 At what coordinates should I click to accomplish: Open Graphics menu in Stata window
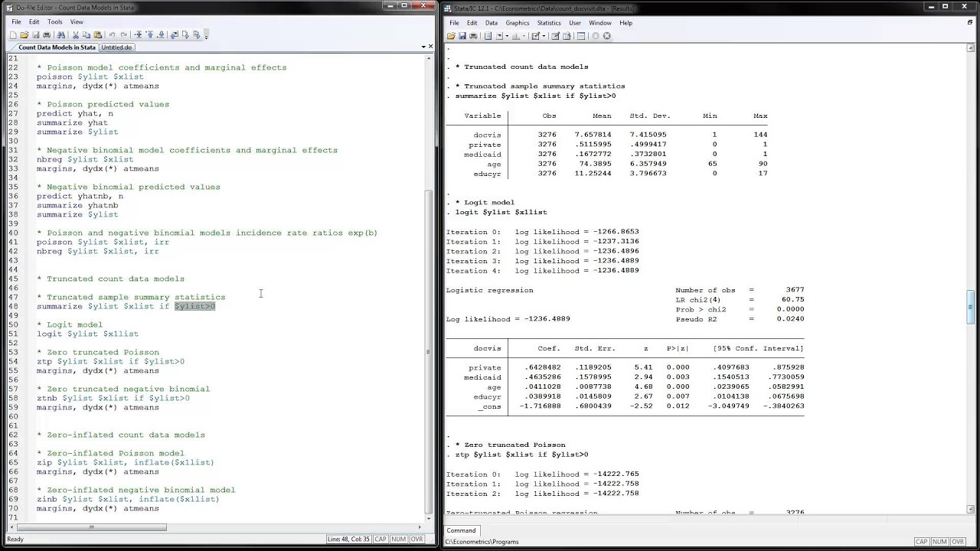coord(518,23)
